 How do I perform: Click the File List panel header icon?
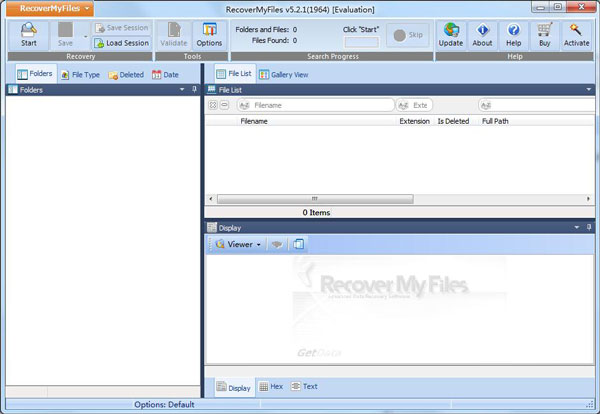(212, 90)
